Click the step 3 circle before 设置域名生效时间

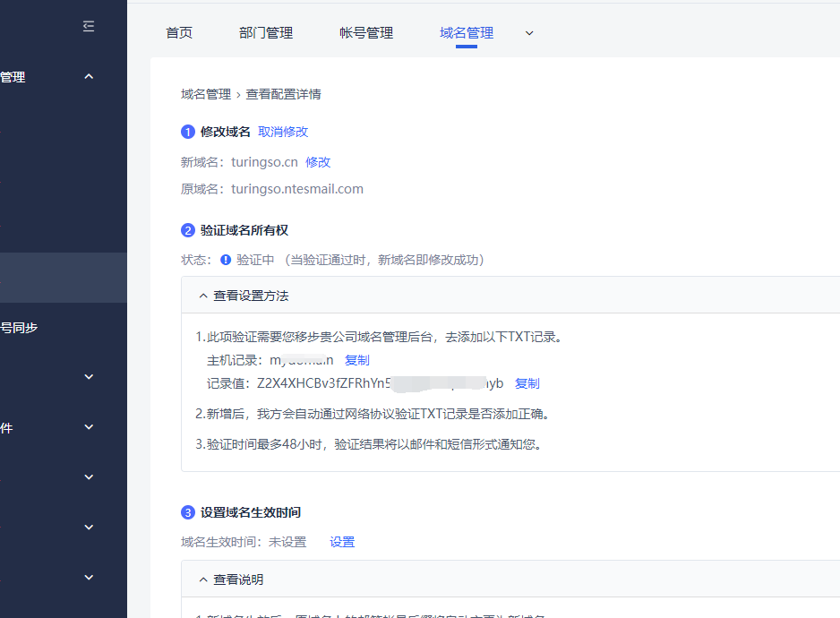(188, 513)
